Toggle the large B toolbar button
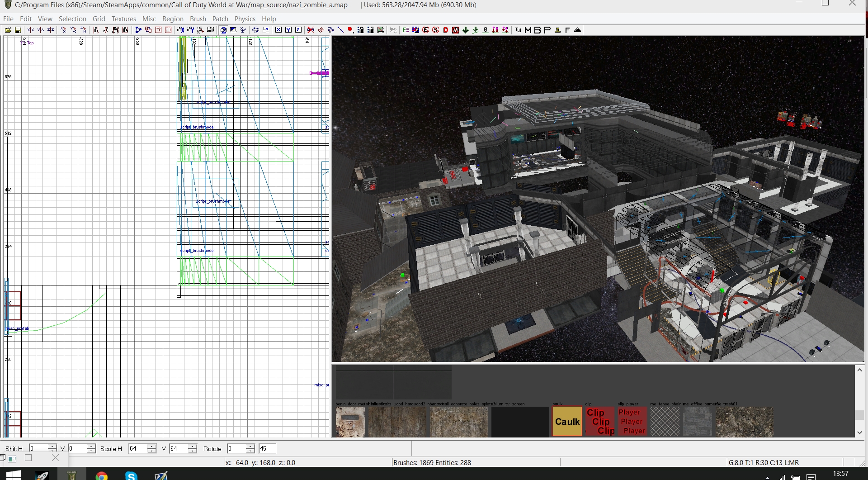The image size is (868, 480). (x=538, y=30)
